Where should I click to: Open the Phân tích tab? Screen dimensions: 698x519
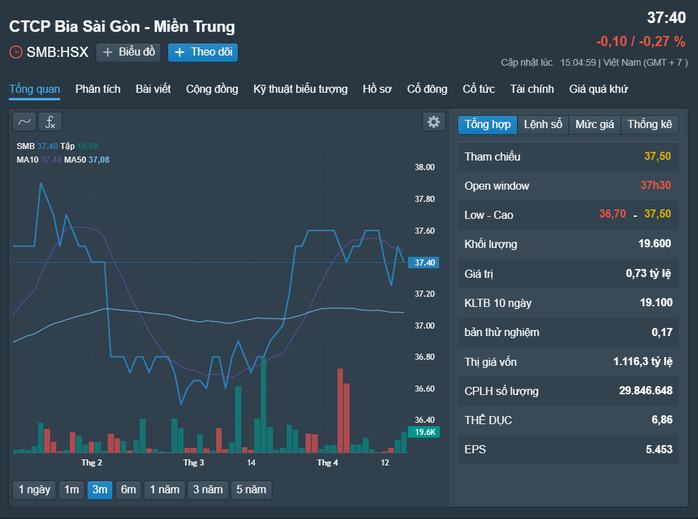pos(98,89)
